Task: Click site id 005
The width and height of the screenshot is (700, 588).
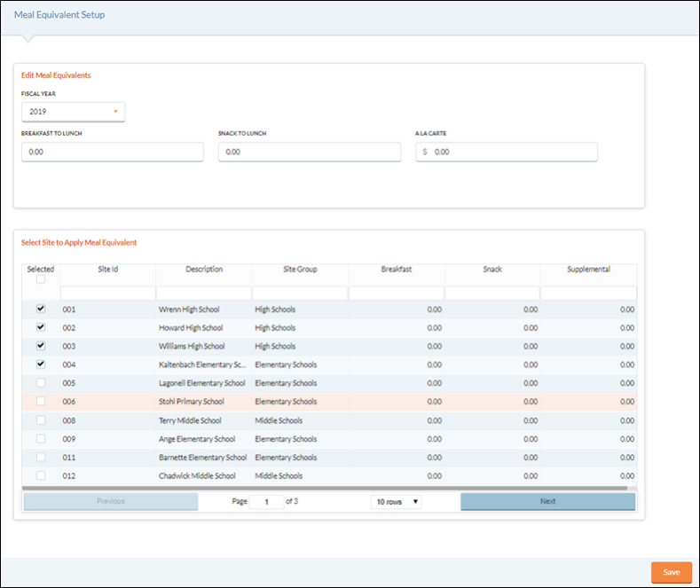Action: 68,383
